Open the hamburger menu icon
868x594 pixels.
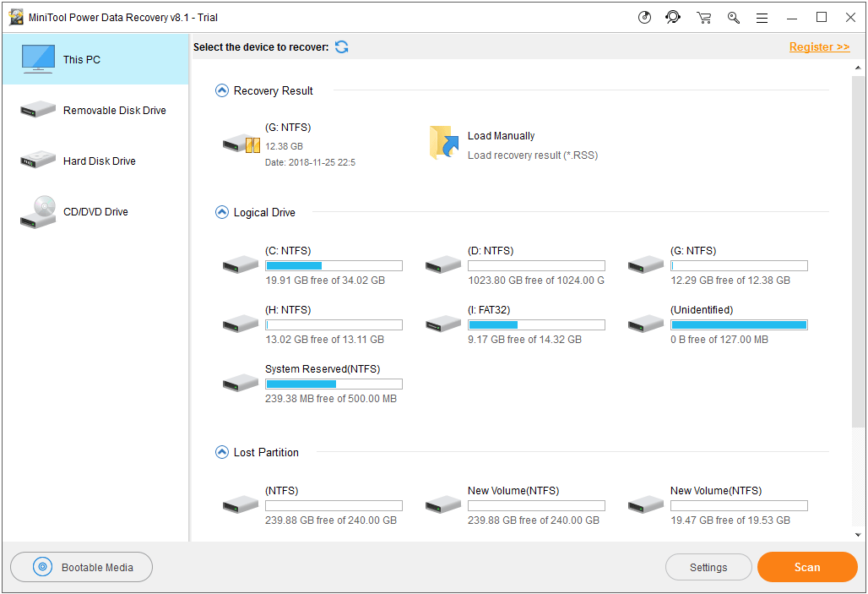coord(762,18)
